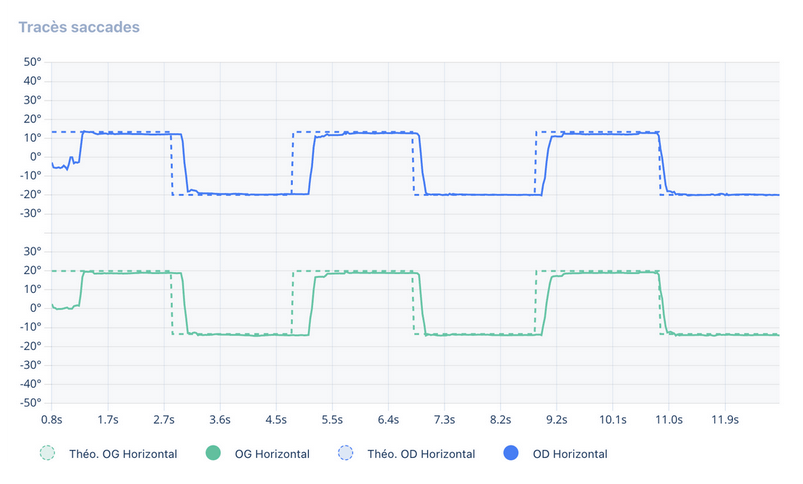Image resolution: width=803 pixels, height=484 pixels.
Task: Select the 8.2s tick on the time axis
Action: tap(499, 420)
